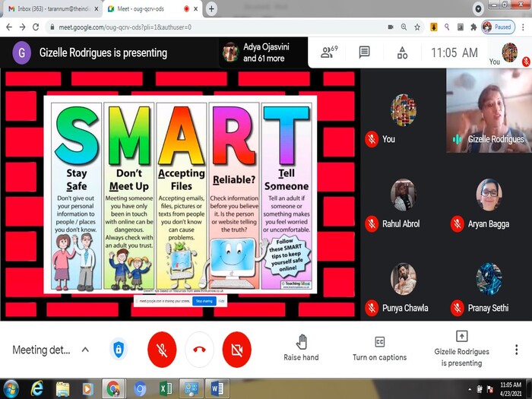Click Raise hand
Image resolution: width=532 pixels, height=399 pixels.
click(301, 347)
